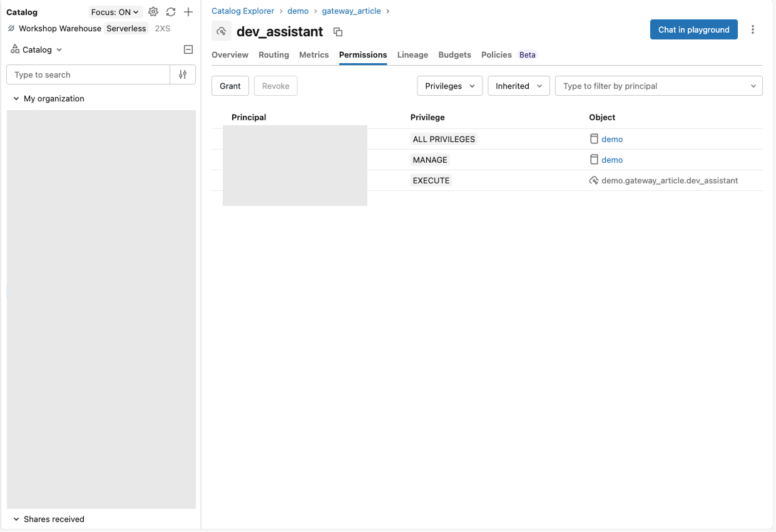This screenshot has width=776, height=532.
Task: Open the principal filter combo box
Action: tap(659, 86)
